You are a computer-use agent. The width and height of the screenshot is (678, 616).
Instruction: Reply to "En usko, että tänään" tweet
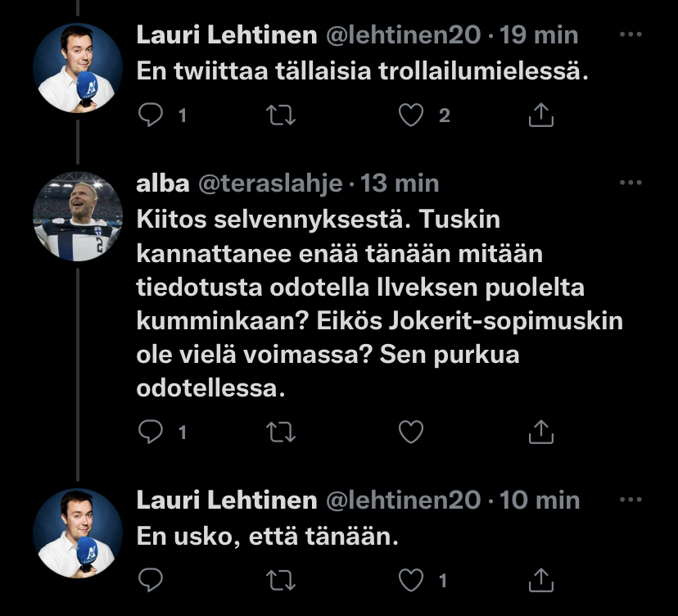point(151,580)
